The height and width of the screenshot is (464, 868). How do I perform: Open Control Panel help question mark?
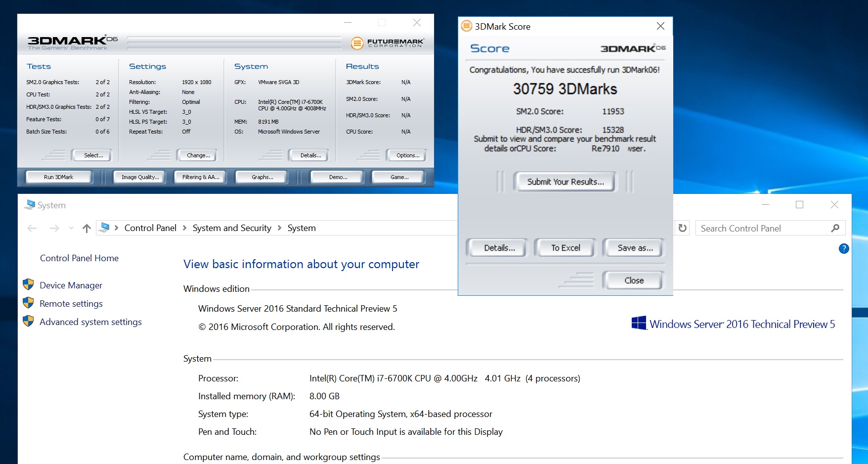844,248
